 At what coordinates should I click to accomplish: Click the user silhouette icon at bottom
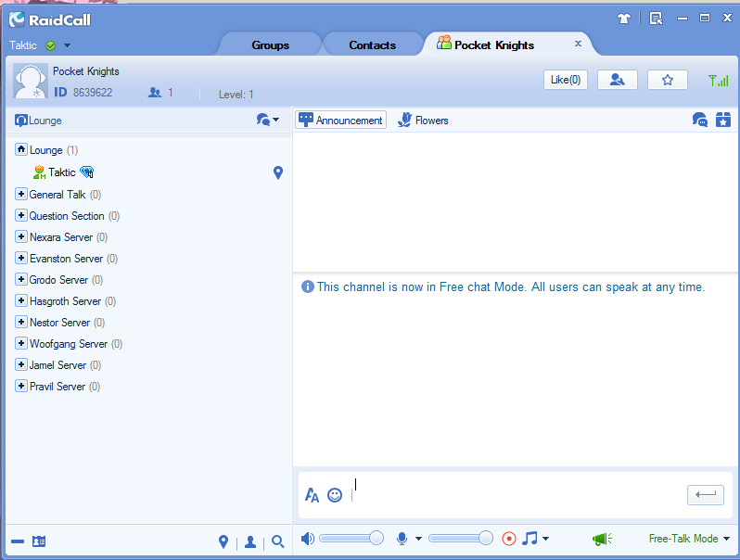(x=250, y=542)
